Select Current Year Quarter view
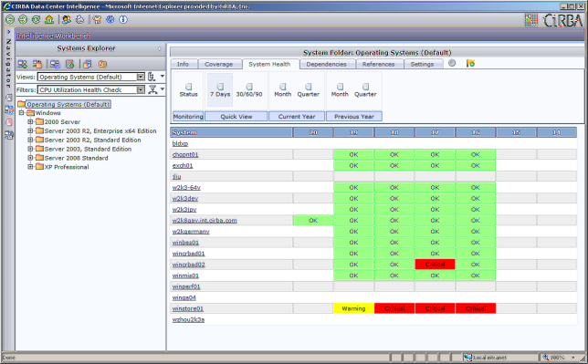588x364 pixels. coord(309,90)
